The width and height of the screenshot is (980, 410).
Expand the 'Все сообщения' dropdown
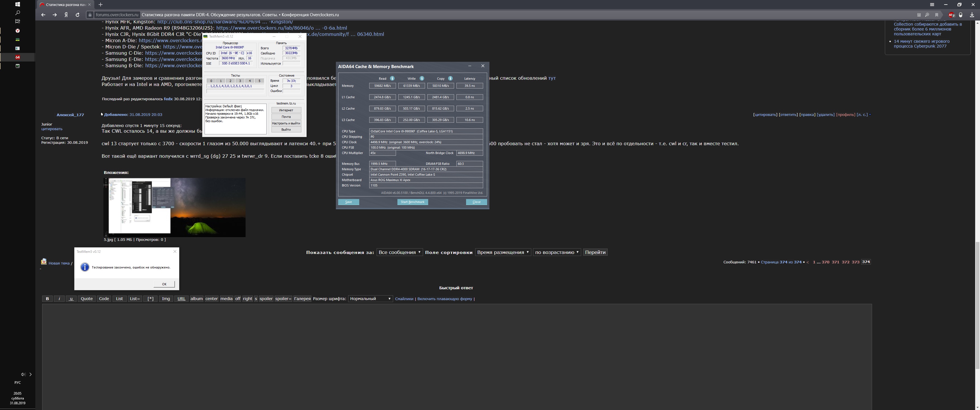pyautogui.click(x=399, y=252)
